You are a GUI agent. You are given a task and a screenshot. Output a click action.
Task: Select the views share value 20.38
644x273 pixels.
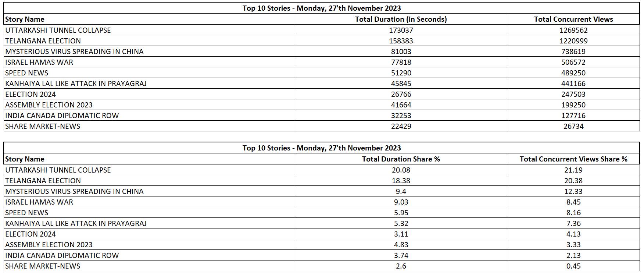[x=573, y=181]
